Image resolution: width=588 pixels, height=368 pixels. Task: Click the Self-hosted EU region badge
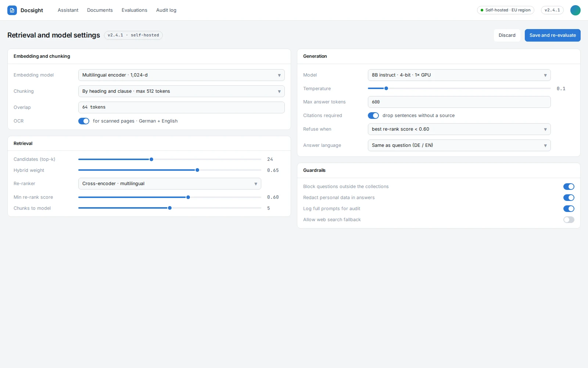505,10
